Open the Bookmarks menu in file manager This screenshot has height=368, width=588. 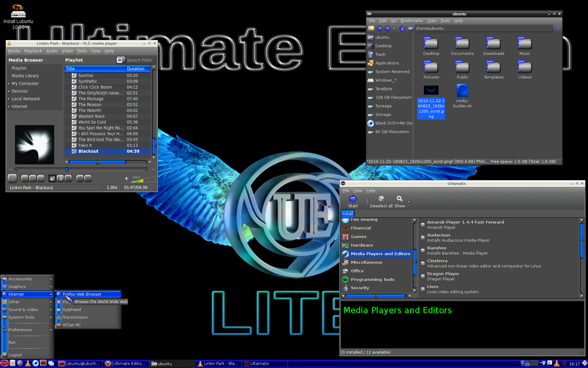point(412,21)
